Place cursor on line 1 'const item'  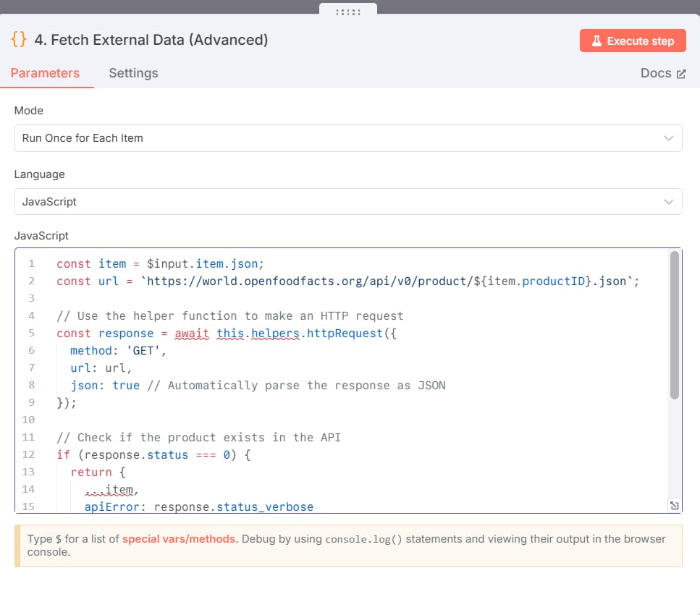(x=91, y=264)
